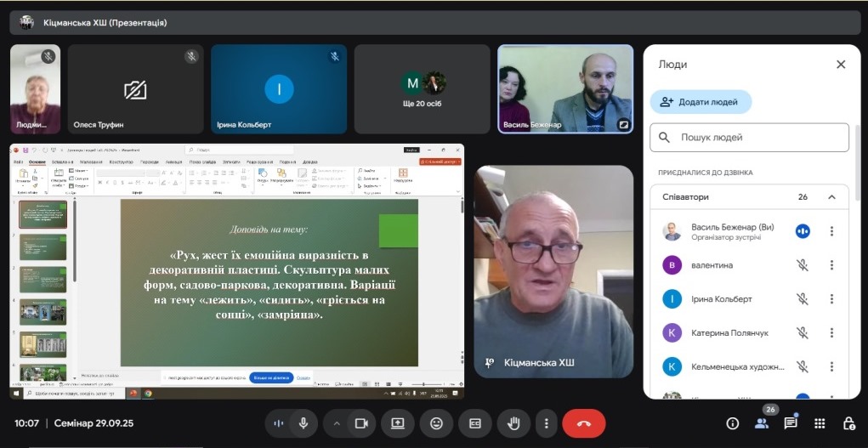868x448 pixels.
Task: Toggle the microphone button in call controls
Action: (x=303, y=423)
